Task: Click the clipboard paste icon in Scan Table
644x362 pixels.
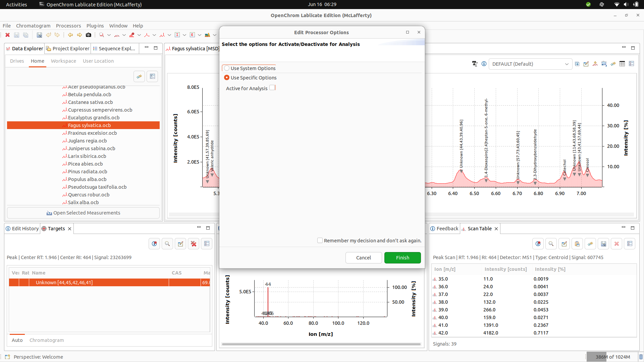Action: pos(577,244)
